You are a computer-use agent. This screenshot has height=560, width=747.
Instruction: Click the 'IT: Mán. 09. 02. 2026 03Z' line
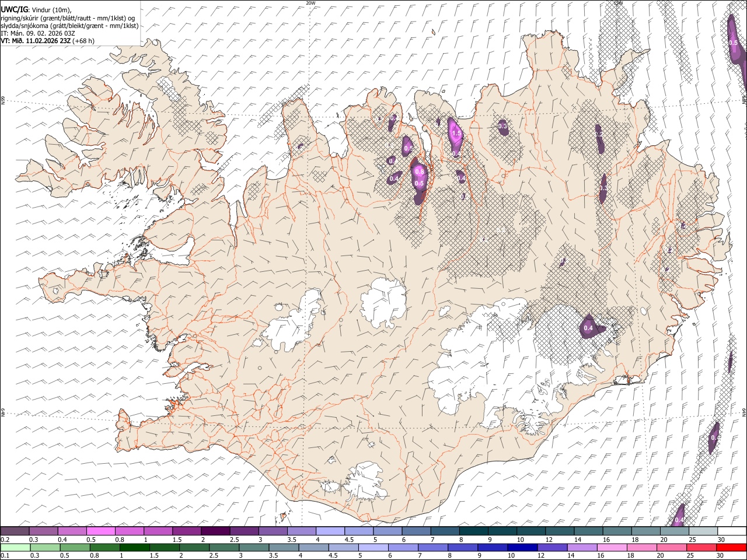(x=38, y=33)
